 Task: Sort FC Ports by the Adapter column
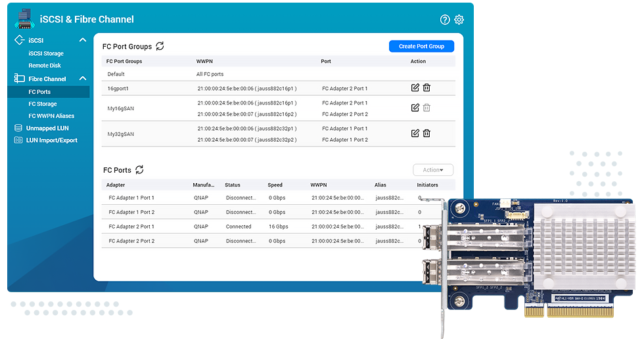point(116,185)
